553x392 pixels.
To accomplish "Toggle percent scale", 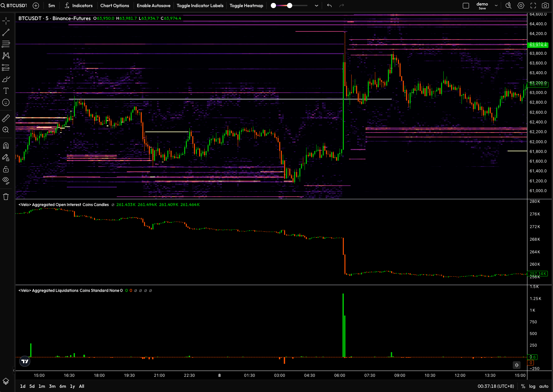I will pyautogui.click(x=523, y=386).
